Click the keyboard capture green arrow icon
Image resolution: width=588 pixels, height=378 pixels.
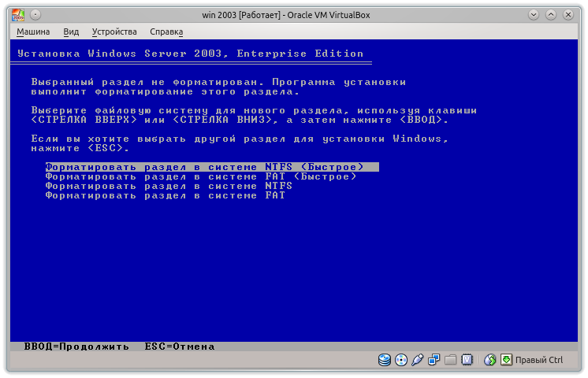pos(506,360)
